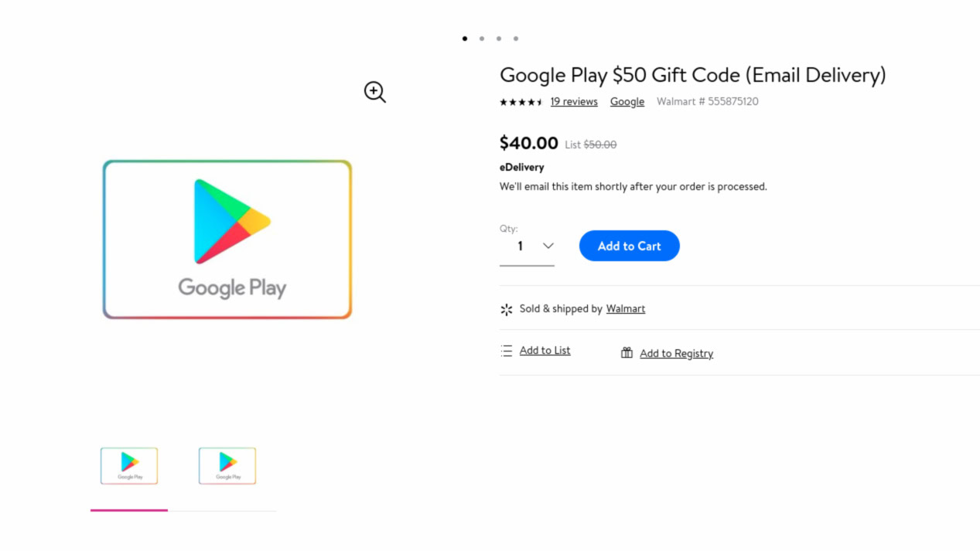
Task: Go to the fourth image carousel dot
Action: (516, 39)
